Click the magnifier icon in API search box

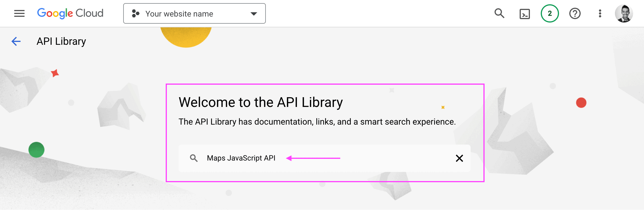click(194, 158)
